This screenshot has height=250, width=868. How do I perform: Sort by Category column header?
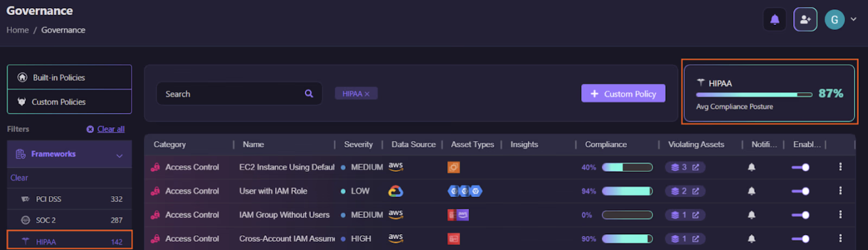(170, 144)
